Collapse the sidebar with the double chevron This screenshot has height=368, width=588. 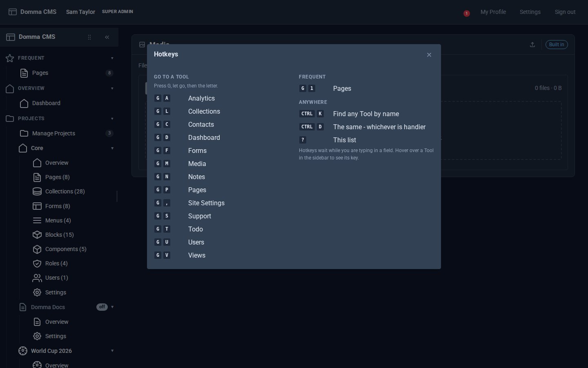pyautogui.click(x=107, y=37)
